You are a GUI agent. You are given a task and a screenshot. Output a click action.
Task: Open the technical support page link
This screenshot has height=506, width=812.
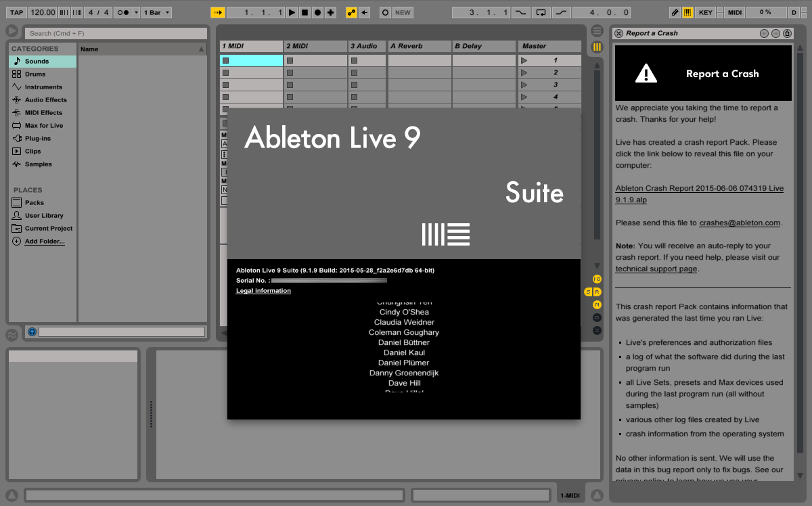[x=656, y=269]
